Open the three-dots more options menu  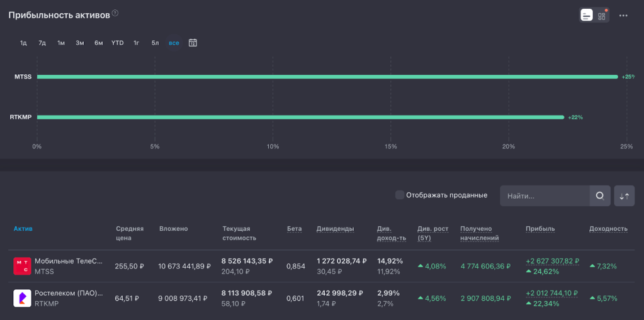pyautogui.click(x=623, y=15)
